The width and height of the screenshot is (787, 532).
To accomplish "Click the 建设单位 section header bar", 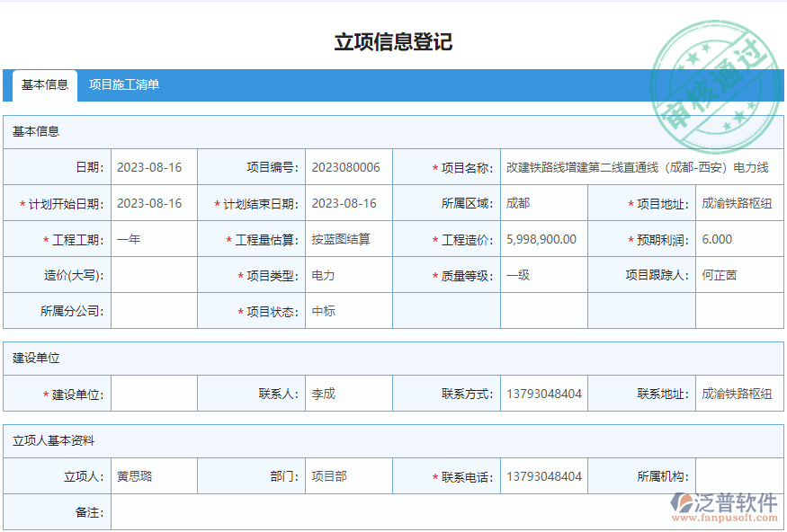I will pyautogui.click(x=393, y=358).
